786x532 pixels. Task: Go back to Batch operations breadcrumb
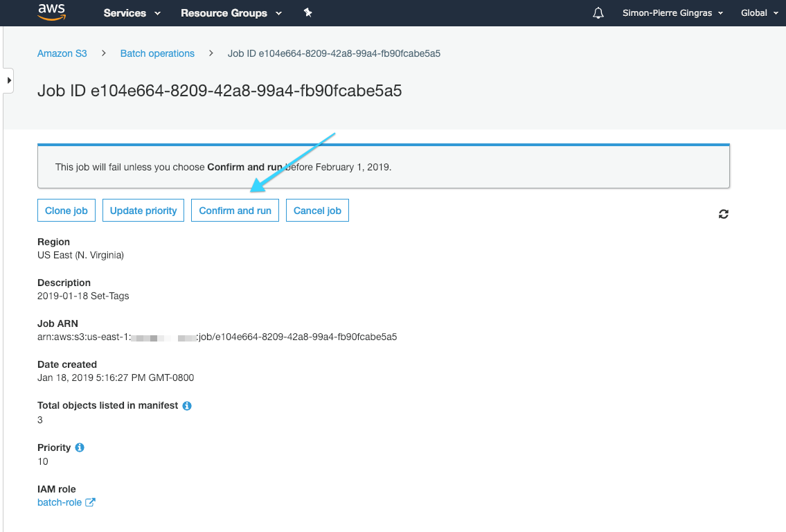157,53
